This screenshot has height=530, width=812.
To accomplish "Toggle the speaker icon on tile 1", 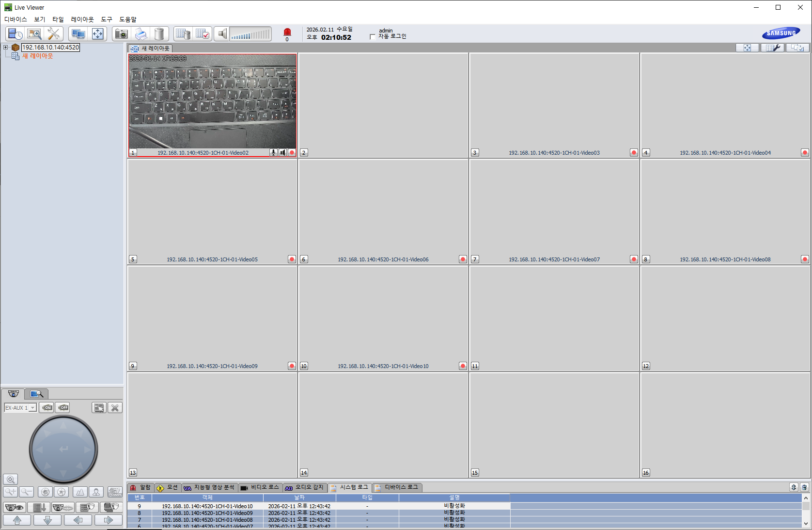I will 282,153.
